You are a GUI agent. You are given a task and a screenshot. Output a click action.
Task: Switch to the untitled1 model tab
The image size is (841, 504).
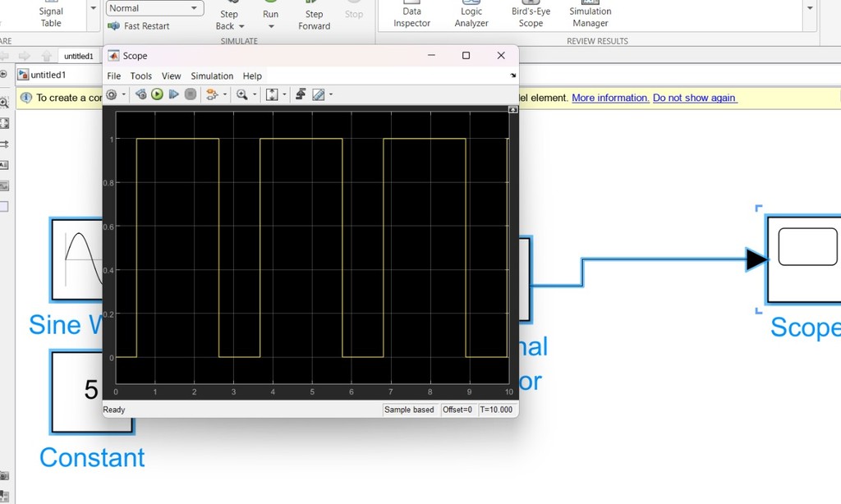click(x=79, y=56)
